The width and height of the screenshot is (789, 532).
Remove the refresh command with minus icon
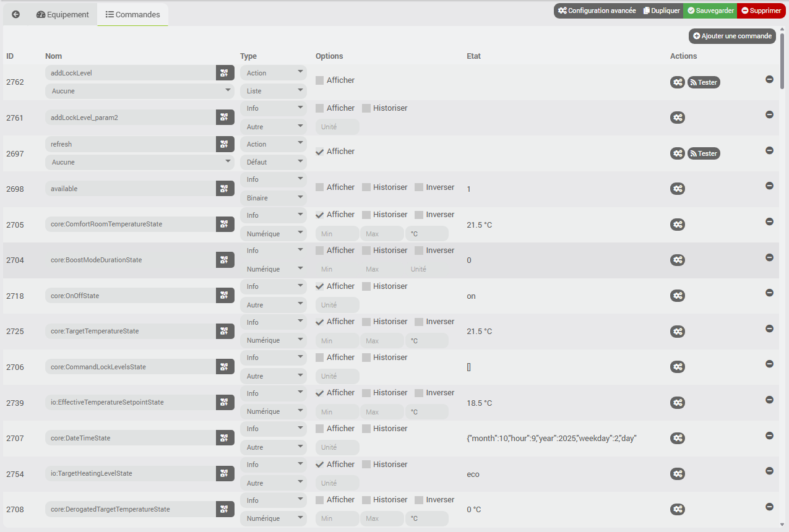coord(769,150)
